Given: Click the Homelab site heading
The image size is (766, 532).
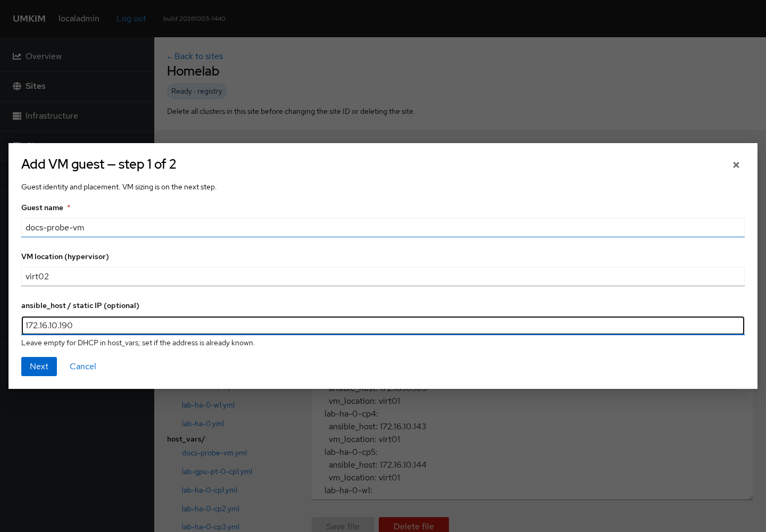Looking at the screenshot, I should point(193,71).
